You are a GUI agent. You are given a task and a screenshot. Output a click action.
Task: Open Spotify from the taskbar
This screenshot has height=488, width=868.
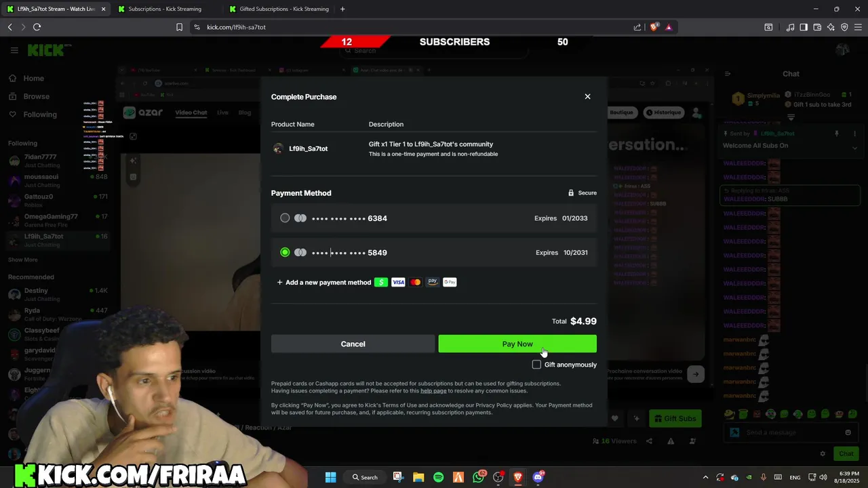click(438, 477)
